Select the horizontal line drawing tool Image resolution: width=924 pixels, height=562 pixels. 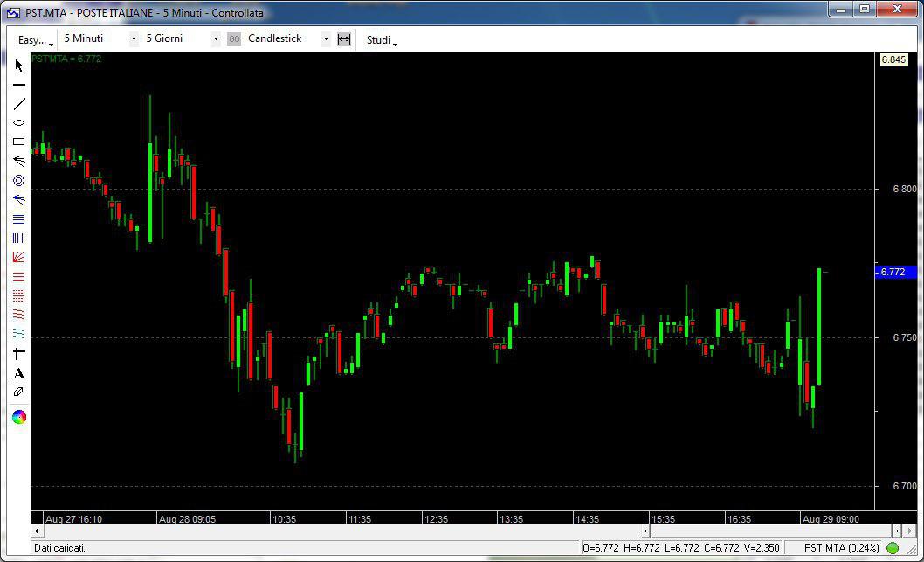point(19,85)
